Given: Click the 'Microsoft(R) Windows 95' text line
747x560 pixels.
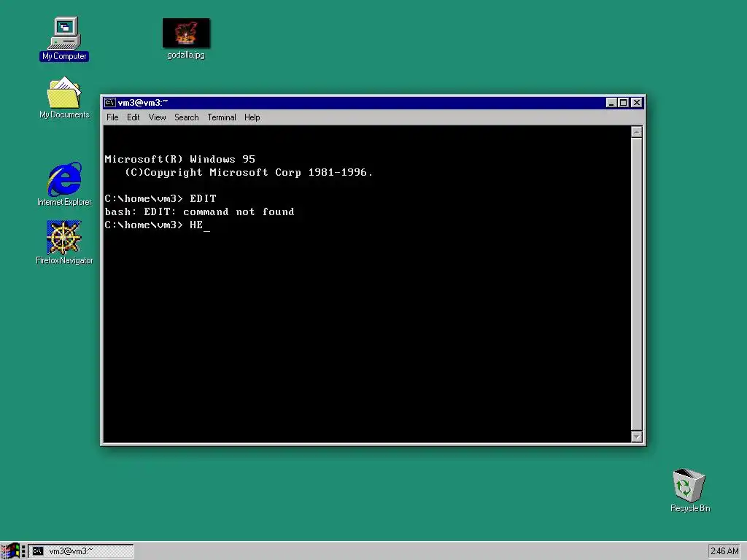Looking at the screenshot, I should (x=179, y=159).
